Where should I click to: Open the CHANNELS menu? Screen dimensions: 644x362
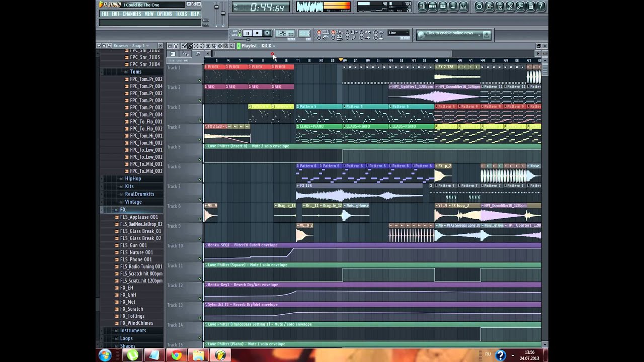132,14
